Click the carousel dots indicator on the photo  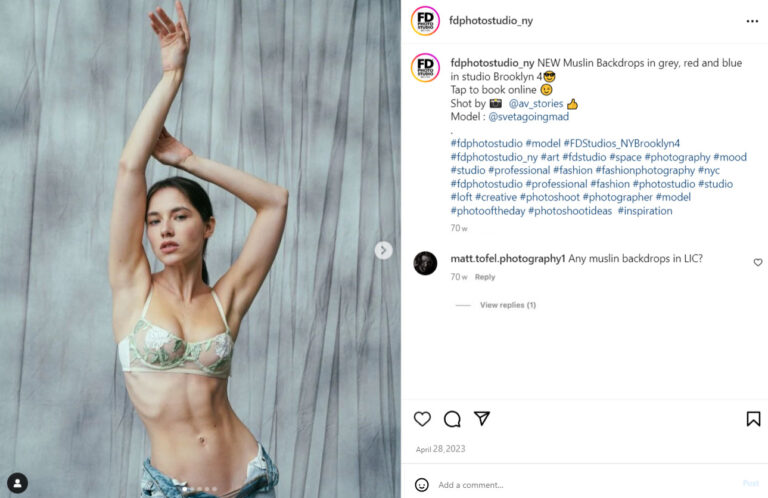point(199,489)
